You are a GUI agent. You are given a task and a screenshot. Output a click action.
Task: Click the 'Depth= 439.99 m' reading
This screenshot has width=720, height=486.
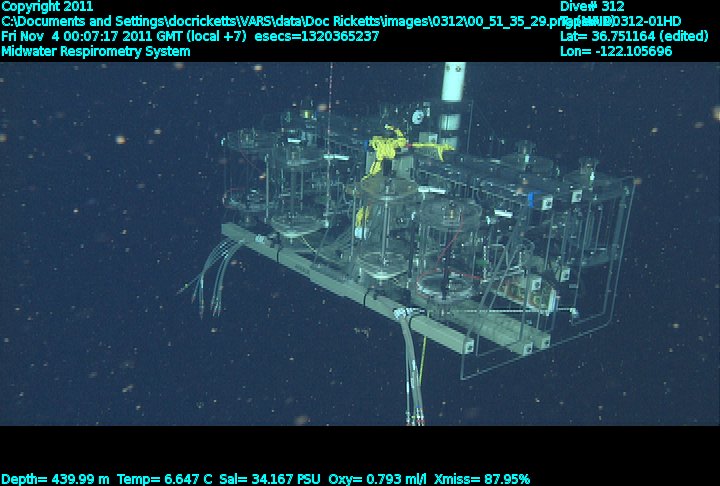point(56,480)
